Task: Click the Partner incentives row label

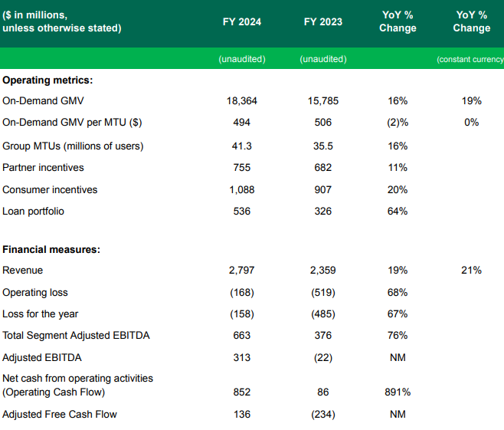Action: pyautogui.click(x=44, y=167)
